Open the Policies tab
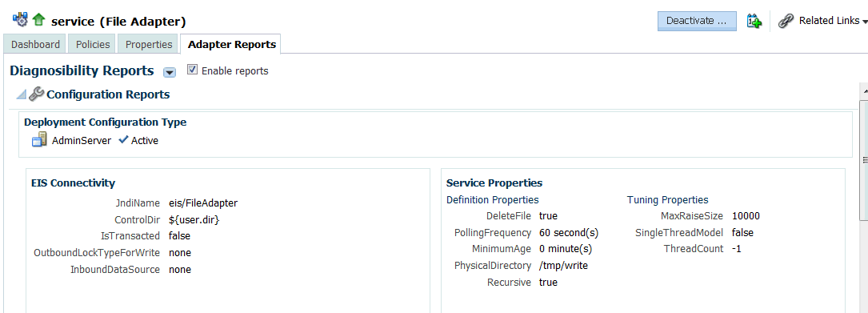The width and height of the screenshot is (868, 313). coord(93,44)
